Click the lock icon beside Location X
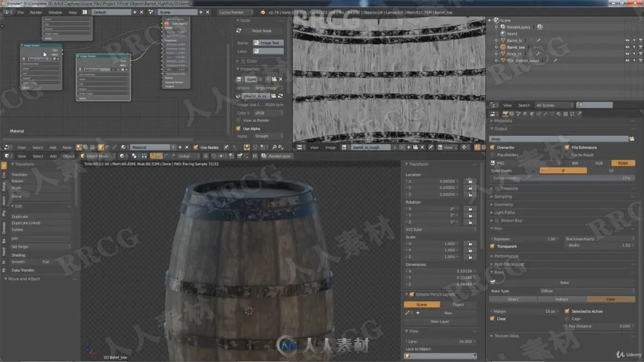Viewport: 644px width, 362px height. pos(470,181)
